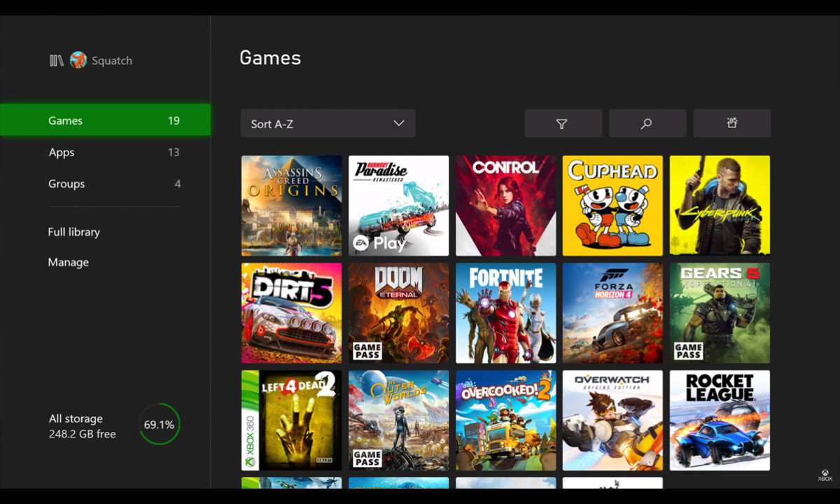840x504 pixels.
Task: Launch Assassin's Creed Origins tile
Action: click(x=291, y=206)
